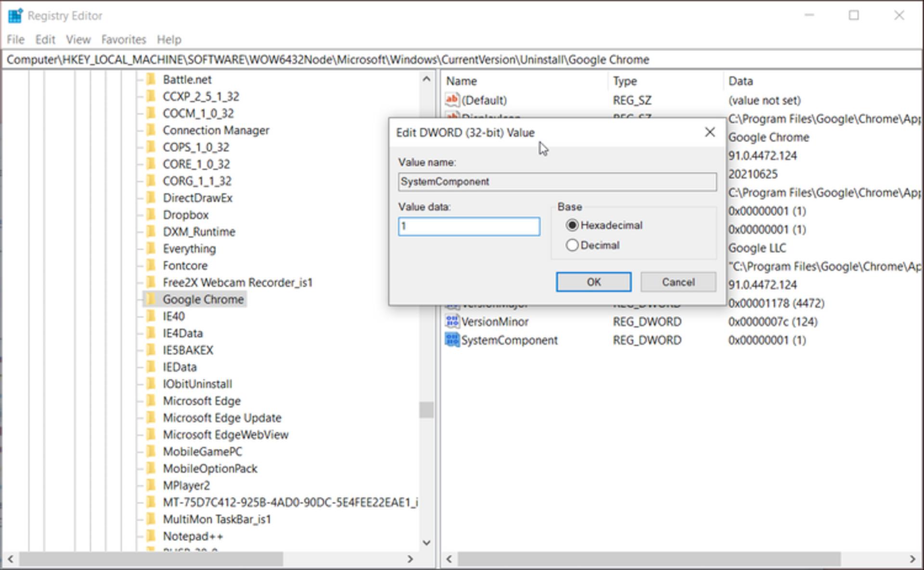Screen dimensions: 924x570
Task: Open the File menu
Action: pyautogui.click(x=15, y=39)
